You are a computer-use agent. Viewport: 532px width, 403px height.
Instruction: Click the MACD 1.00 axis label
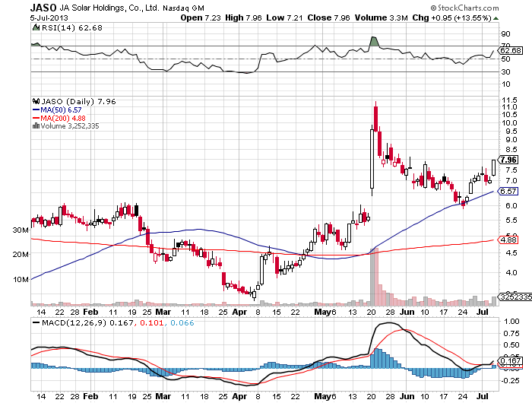[512, 321]
